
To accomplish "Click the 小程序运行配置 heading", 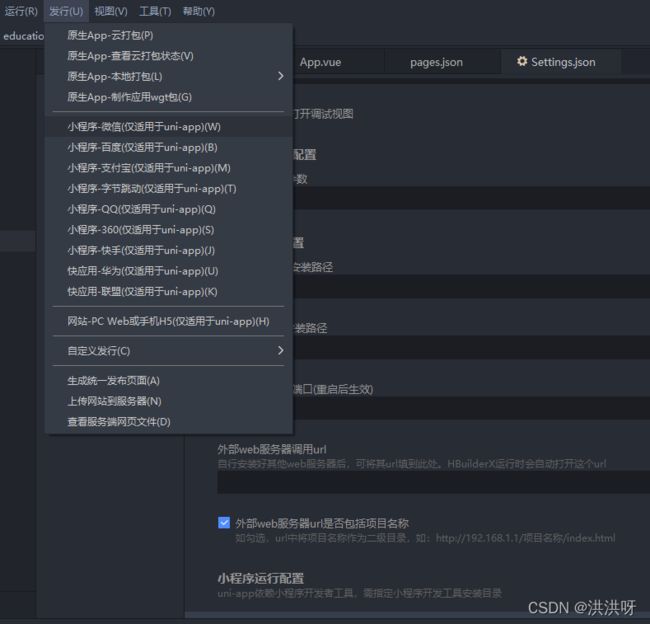I will pyautogui.click(x=261, y=578).
